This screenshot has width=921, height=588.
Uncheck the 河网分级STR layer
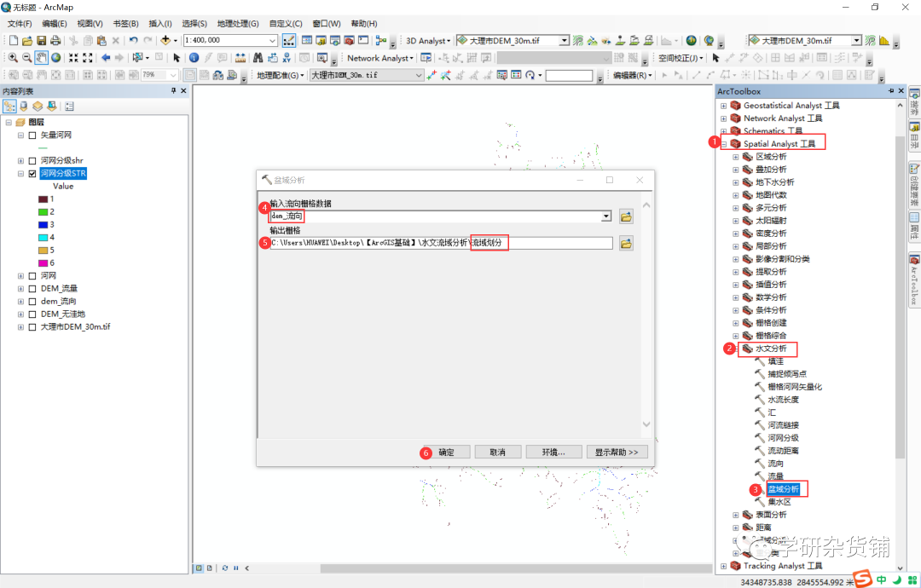coord(32,173)
